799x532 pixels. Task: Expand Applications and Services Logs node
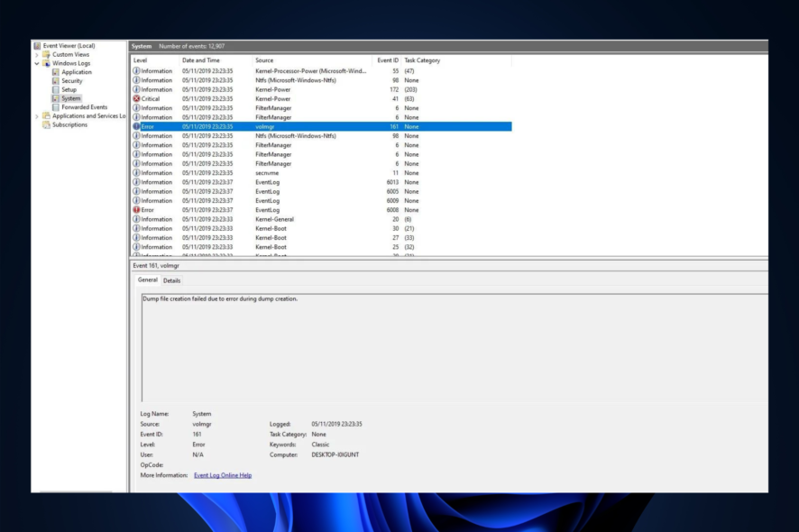[37, 116]
